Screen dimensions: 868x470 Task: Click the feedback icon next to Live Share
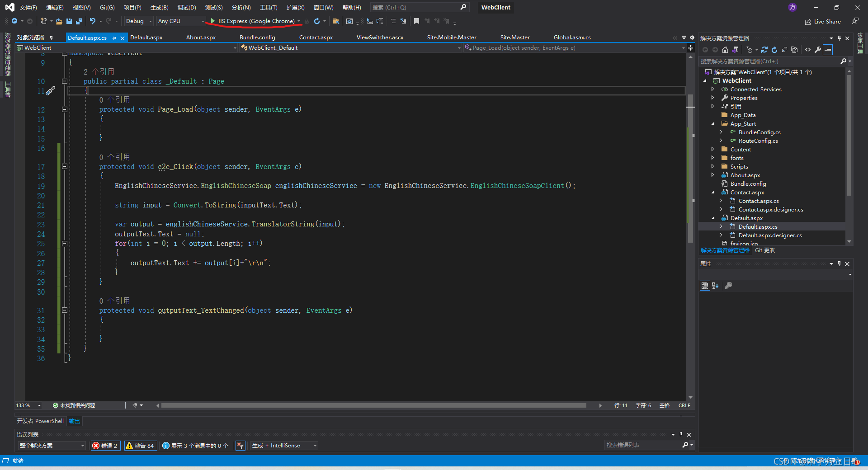[x=855, y=21]
